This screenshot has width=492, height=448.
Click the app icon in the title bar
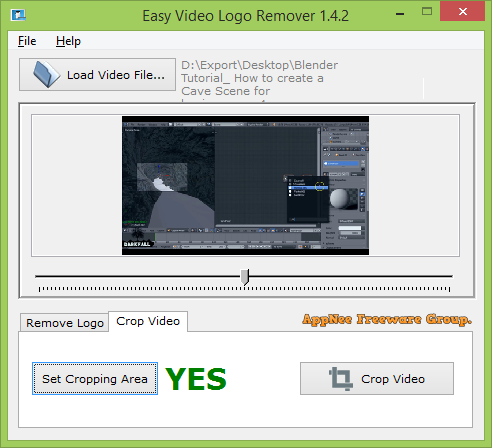click(x=18, y=15)
